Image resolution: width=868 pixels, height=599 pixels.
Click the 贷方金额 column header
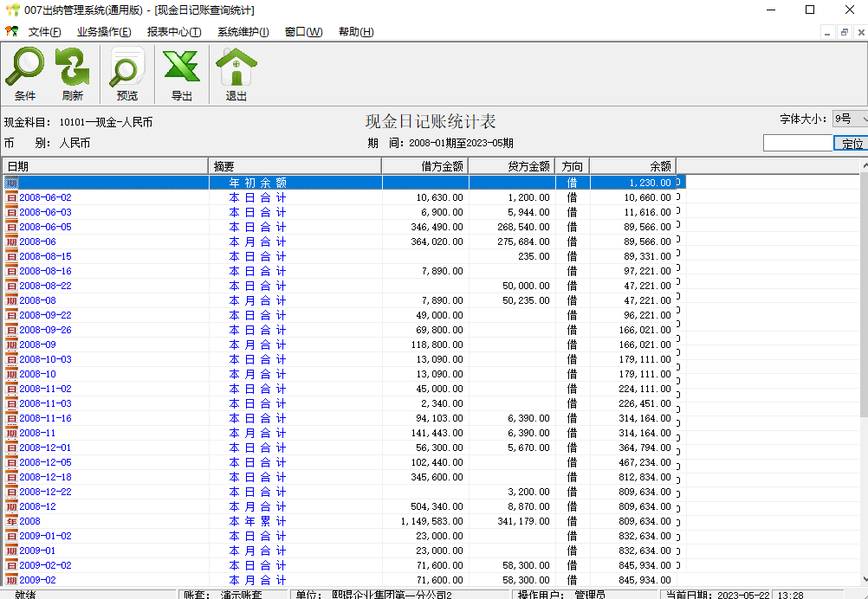[x=512, y=166]
